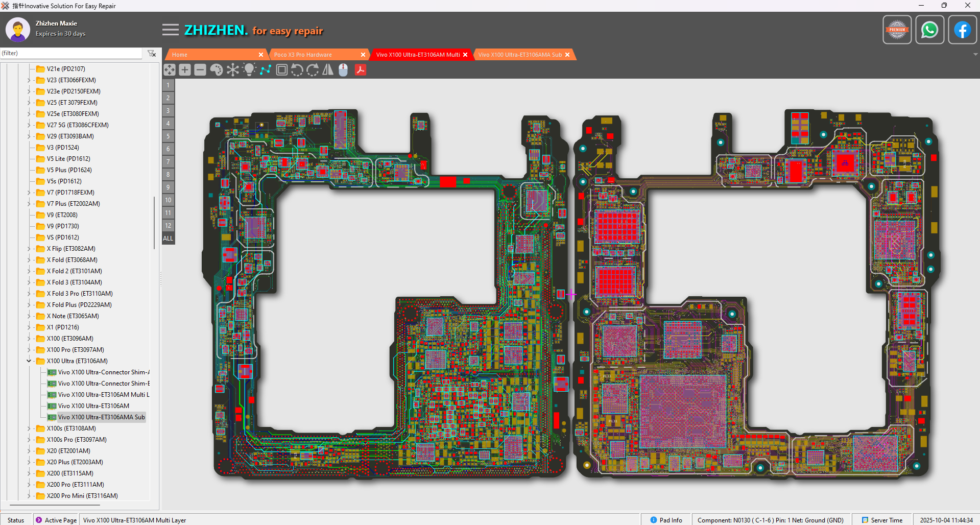Close the Vivo X100 Ultra-ET3106AM Multi tab
Screen dimensions: 980x525
point(465,55)
